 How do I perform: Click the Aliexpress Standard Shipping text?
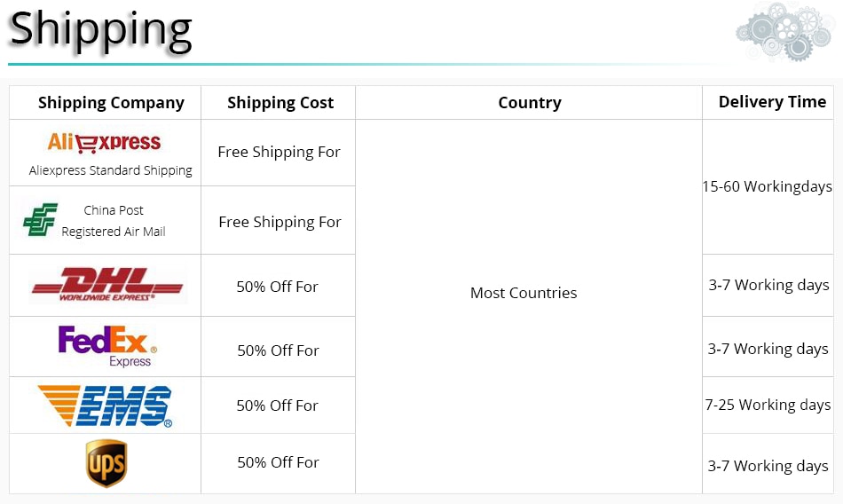[110, 170]
